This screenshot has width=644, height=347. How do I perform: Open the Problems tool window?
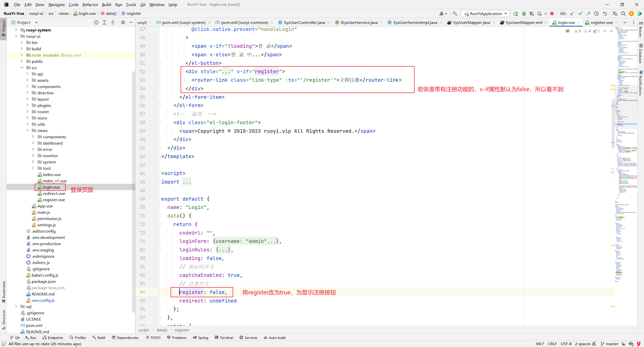point(176,338)
